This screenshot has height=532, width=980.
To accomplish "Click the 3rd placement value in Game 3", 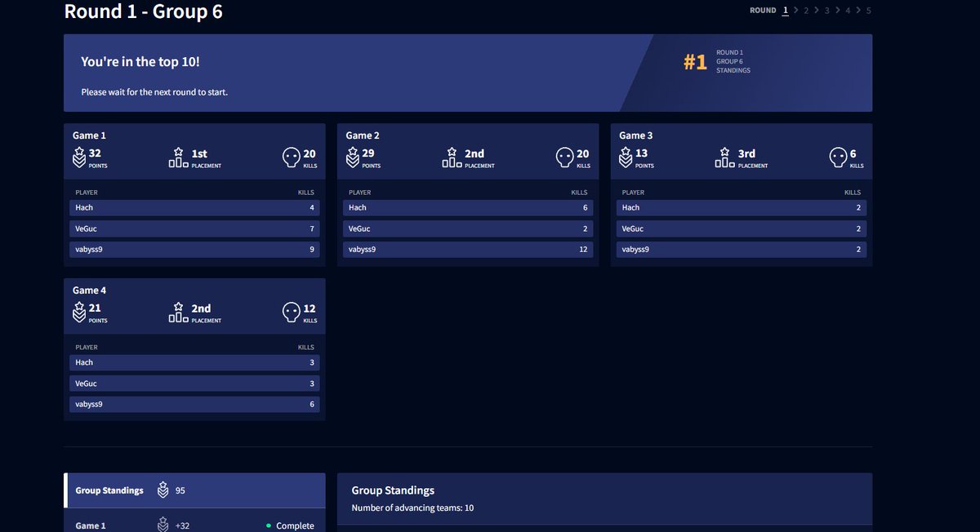I will click(746, 153).
